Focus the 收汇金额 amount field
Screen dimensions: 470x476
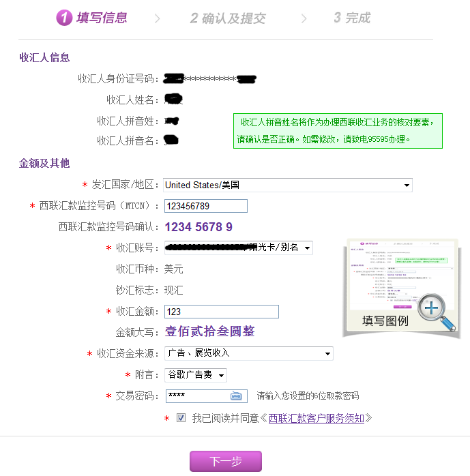point(221,312)
